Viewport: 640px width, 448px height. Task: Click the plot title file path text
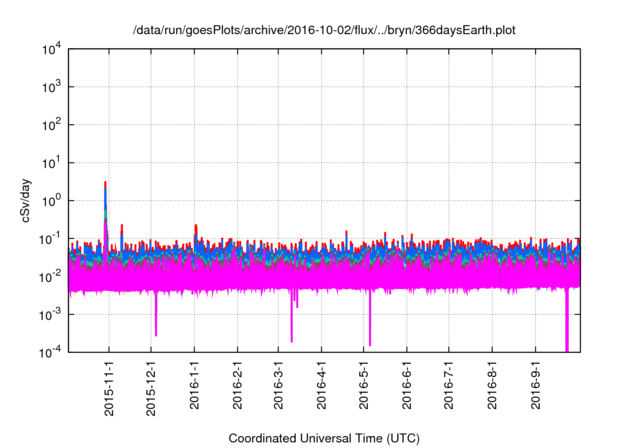(x=320, y=30)
